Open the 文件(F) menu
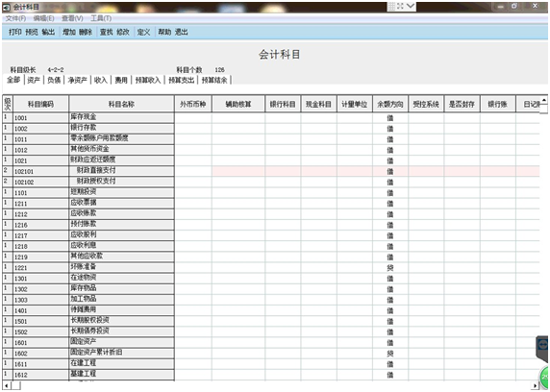Screen dimensions: 550x392 click(x=15, y=18)
